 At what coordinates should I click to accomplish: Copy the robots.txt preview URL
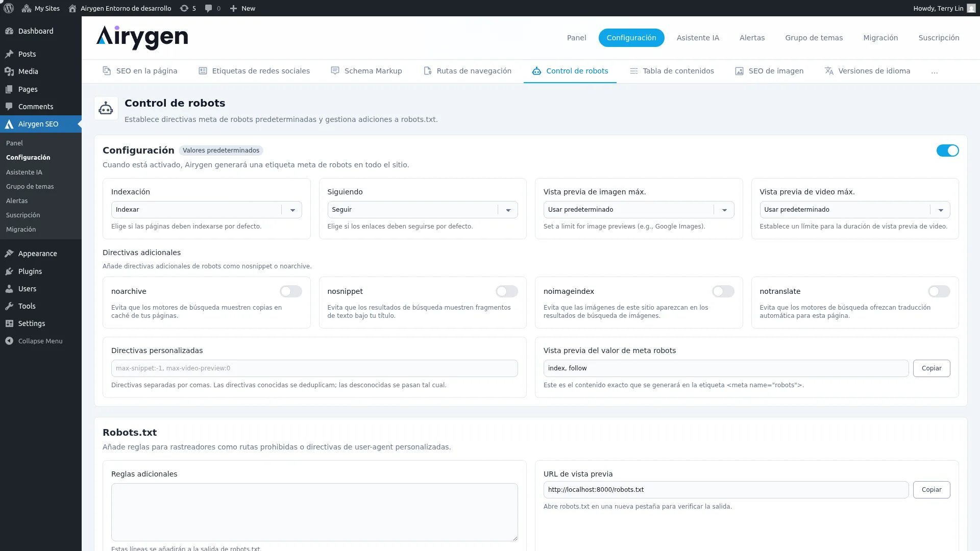click(932, 490)
